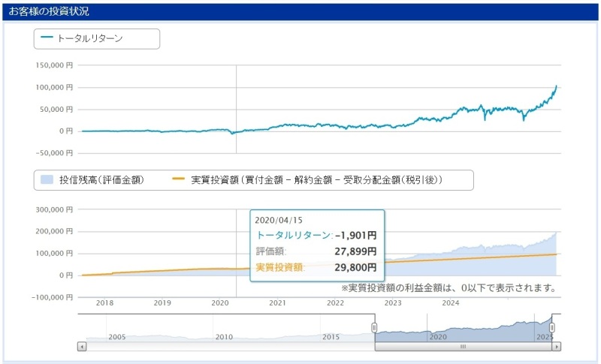This screenshot has height=364, width=601.
Task: Click the 2020 label in the navigator
Action: pos(438,337)
